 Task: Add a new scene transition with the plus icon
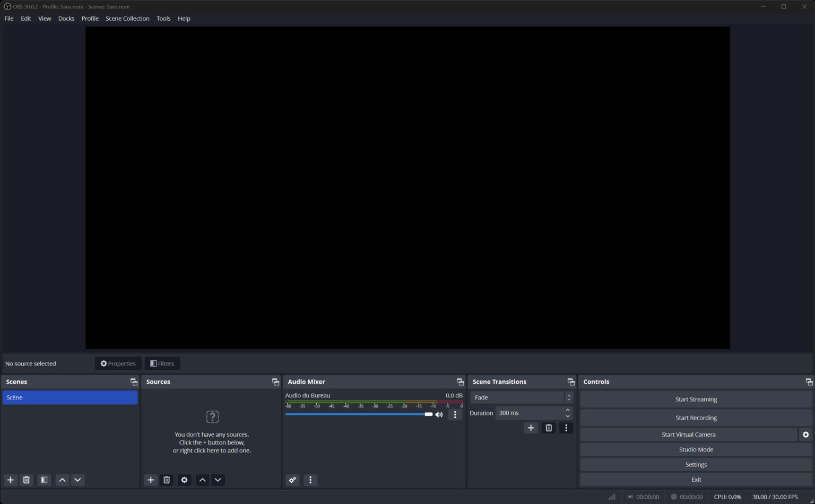(531, 428)
